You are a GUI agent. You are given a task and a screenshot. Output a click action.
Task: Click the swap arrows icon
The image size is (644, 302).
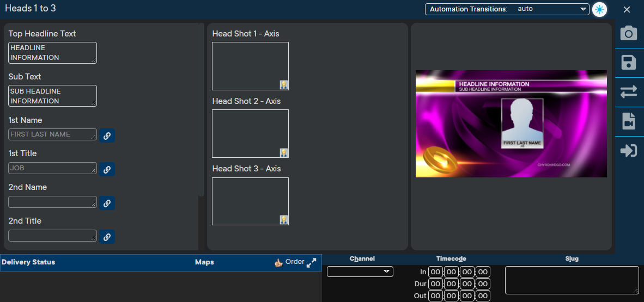pos(629,92)
